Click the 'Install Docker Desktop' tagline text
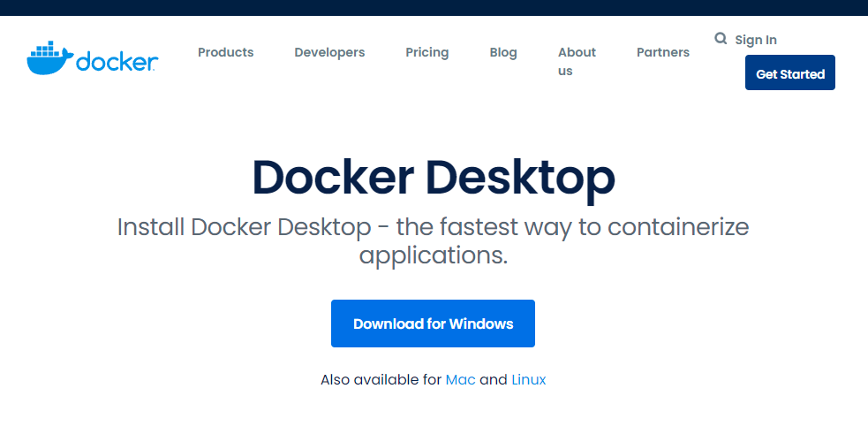Viewport: 868px width, 434px height. tap(433, 241)
